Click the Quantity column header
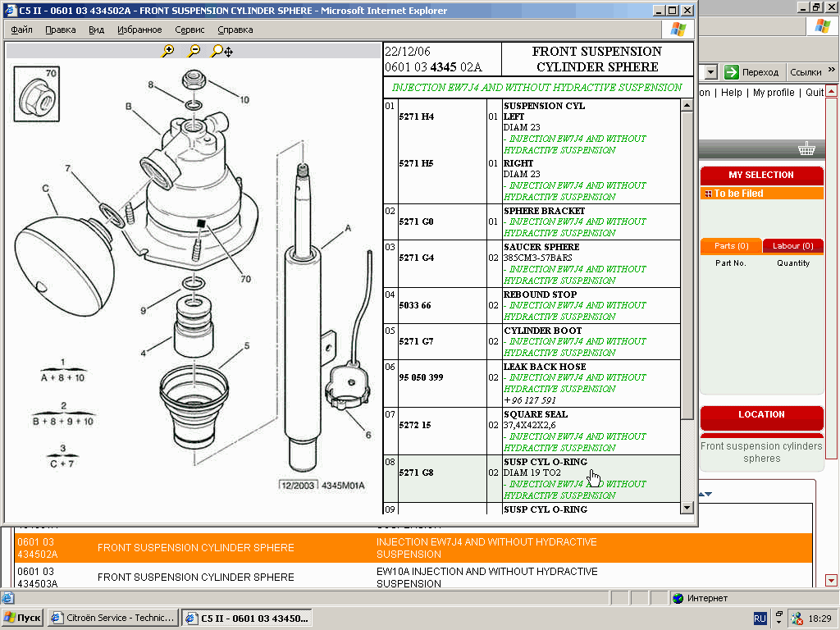Viewport: 840px width, 630px height. [793, 263]
